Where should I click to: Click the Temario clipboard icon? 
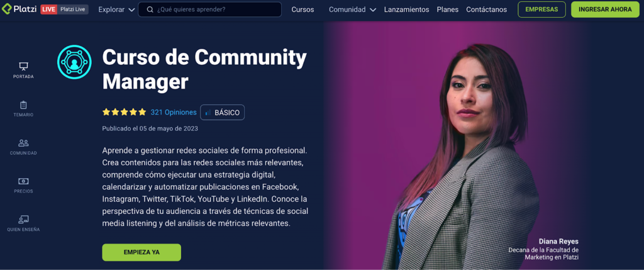point(23,105)
